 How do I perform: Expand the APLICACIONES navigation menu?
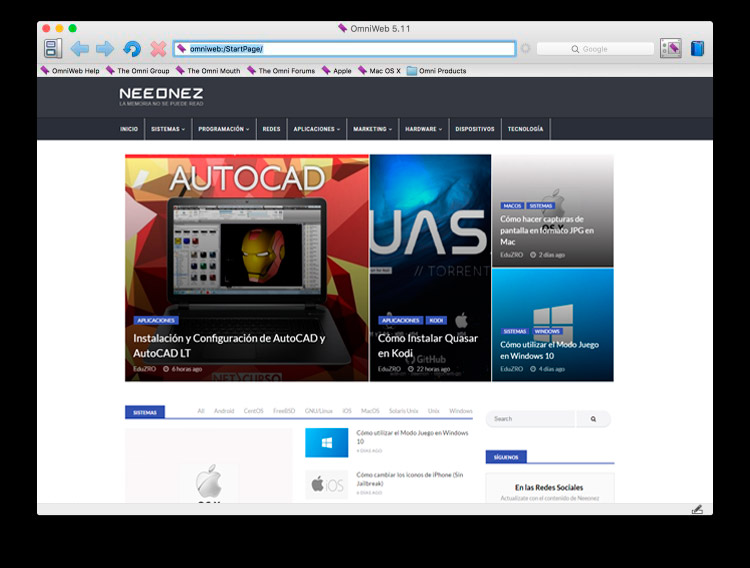[x=317, y=129]
